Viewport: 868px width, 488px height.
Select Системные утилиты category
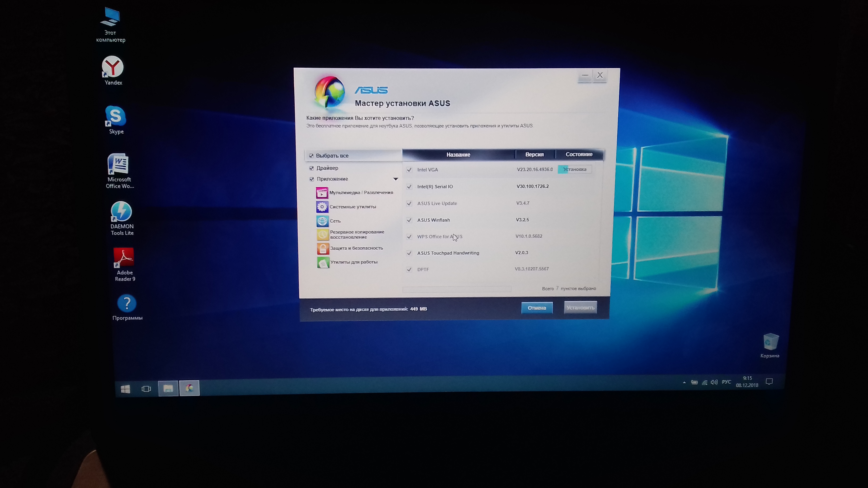coord(353,207)
